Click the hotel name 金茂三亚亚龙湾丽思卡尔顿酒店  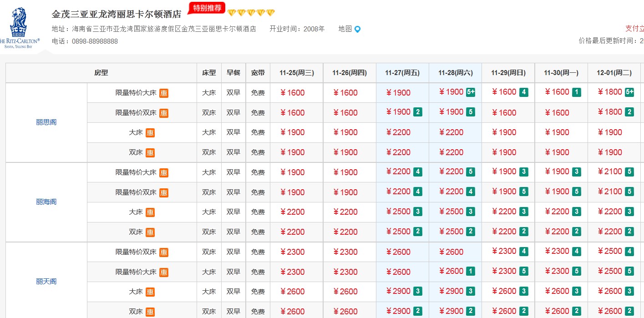tap(117, 14)
